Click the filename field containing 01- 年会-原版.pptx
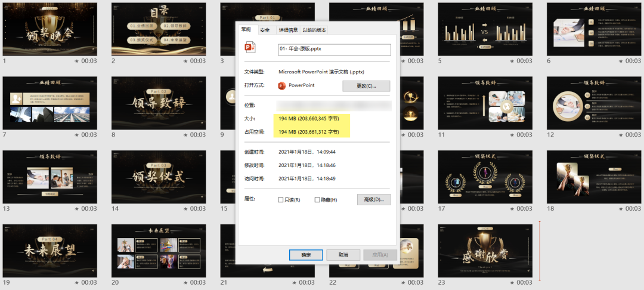Image resolution: width=644 pixels, height=290 pixels. point(335,50)
